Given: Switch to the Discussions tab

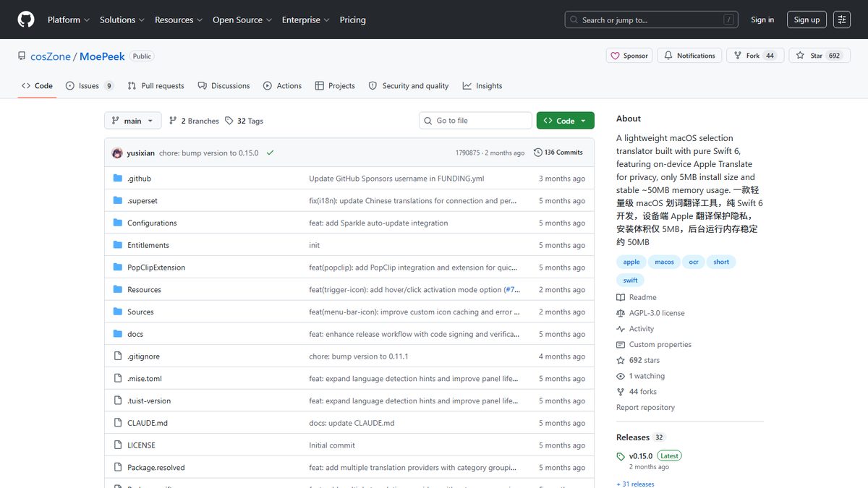Looking at the screenshot, I should (x=224, y=85).
